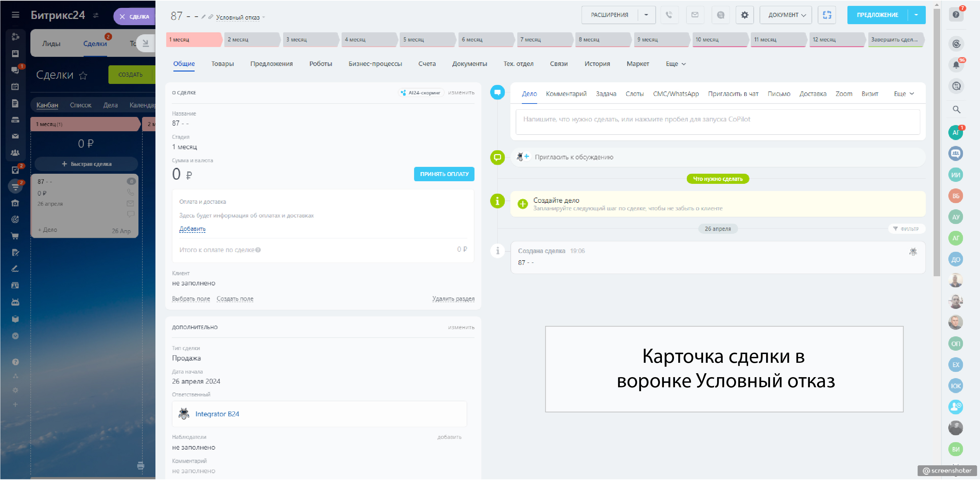980x480 pixels.
Task: Click the settings gear icon in deal header
Action: tap(744, 15)
